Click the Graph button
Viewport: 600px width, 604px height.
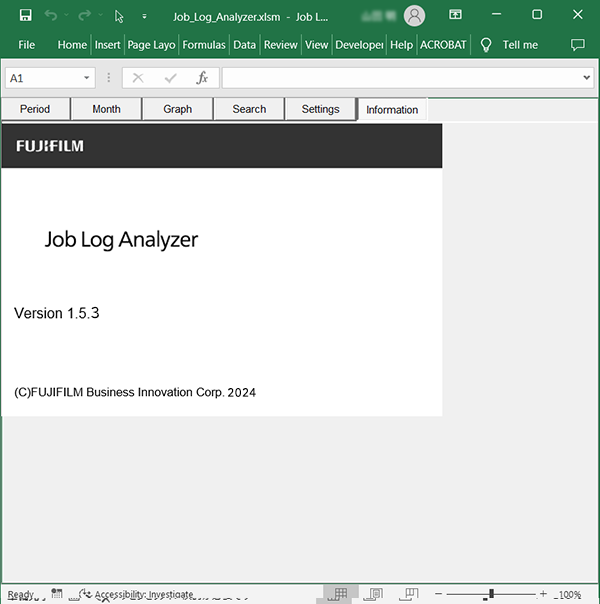[x=178, y=109]
